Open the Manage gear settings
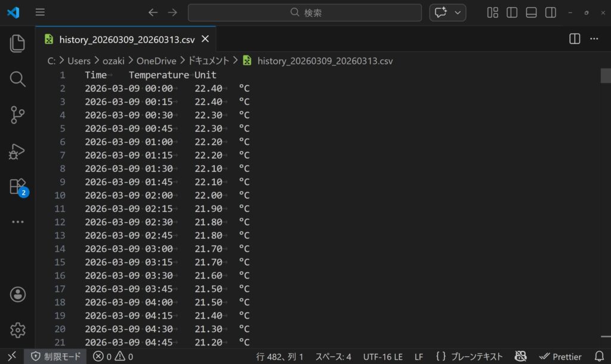The width and height of the screenshot is (611, 364). [17, 329]
